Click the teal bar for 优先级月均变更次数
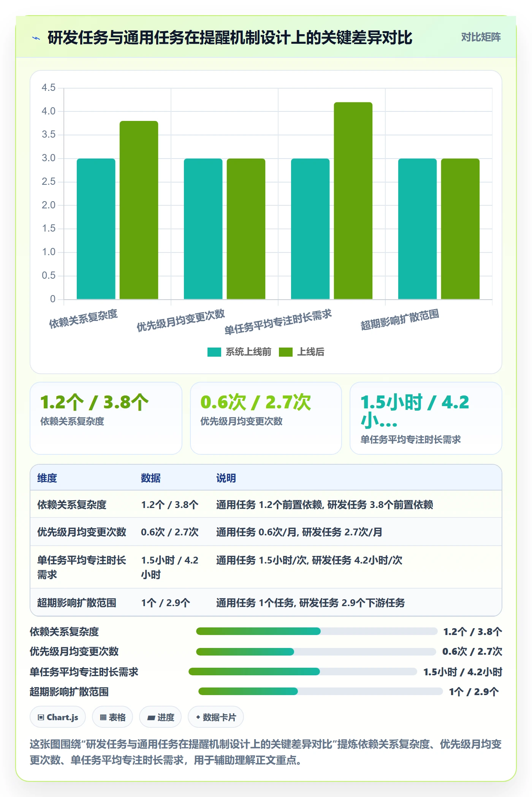 203,229
